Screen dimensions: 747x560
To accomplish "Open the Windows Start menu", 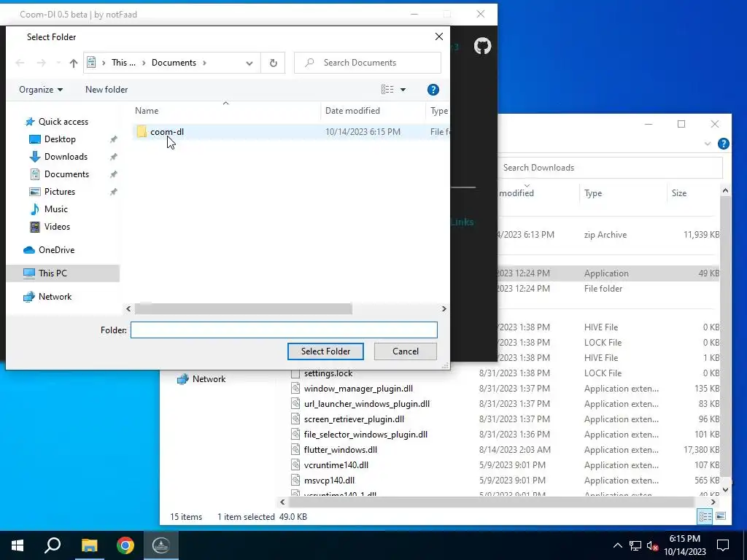I will pos(18,545).
